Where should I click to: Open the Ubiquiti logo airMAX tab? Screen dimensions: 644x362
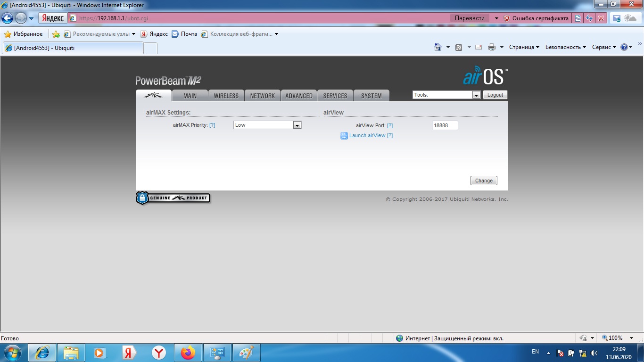tap(153, 95)
